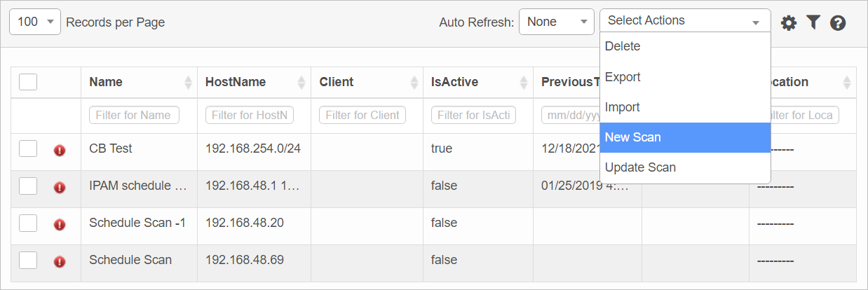The width and height of the screenshot is (868, 290).
Task: Click the Filter for Client input
Action: 362,115
